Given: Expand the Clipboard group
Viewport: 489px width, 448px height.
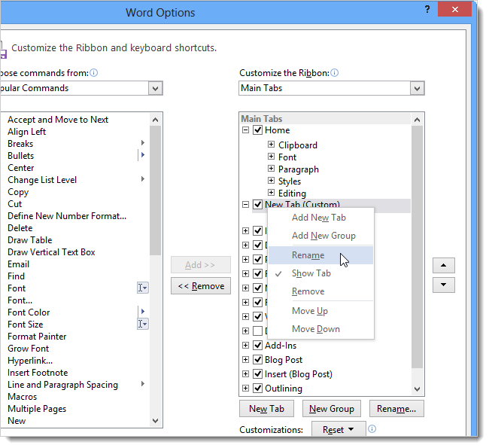Looking at the screenshot, I should (x=272, y=145).
